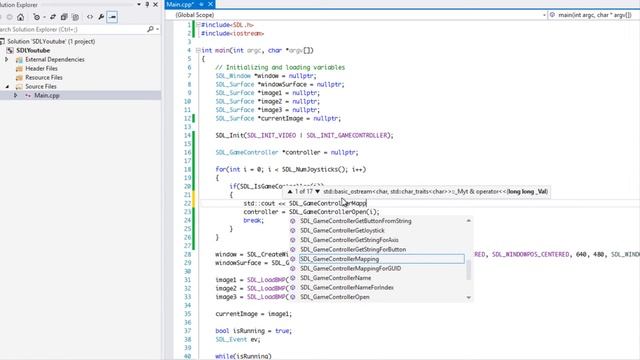Select Main.cpp file in the tree
Viewport: 640px width, 360px height.
[47, 96]
